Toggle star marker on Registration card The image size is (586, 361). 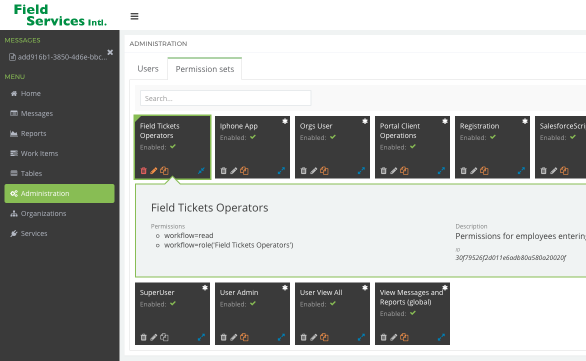click(525, 121)
